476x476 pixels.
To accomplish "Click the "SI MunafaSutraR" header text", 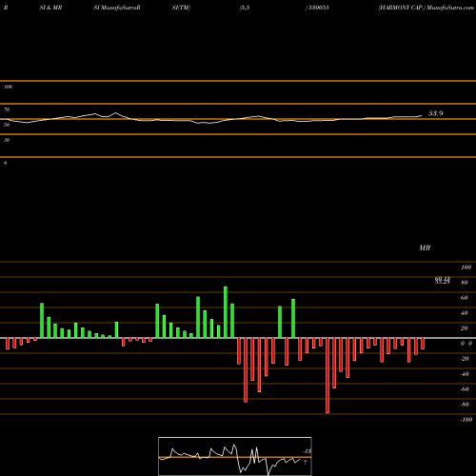I will click(x=117, y=8).
